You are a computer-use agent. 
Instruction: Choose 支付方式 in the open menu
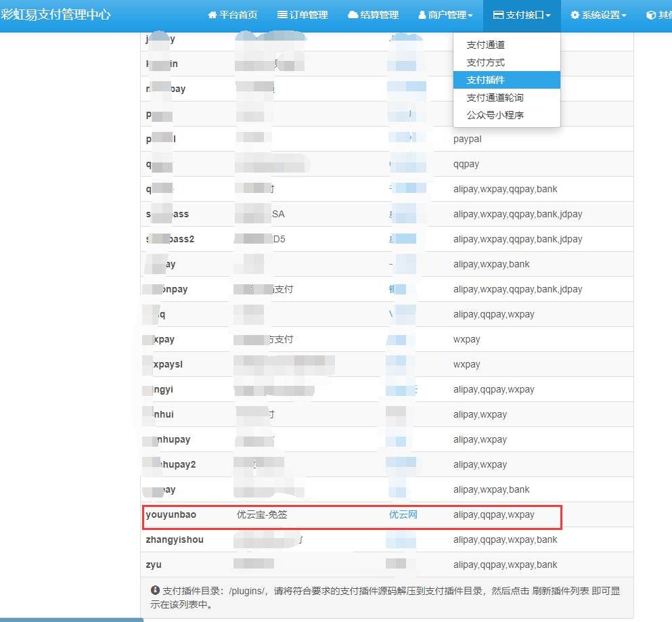tap(485, 62)
